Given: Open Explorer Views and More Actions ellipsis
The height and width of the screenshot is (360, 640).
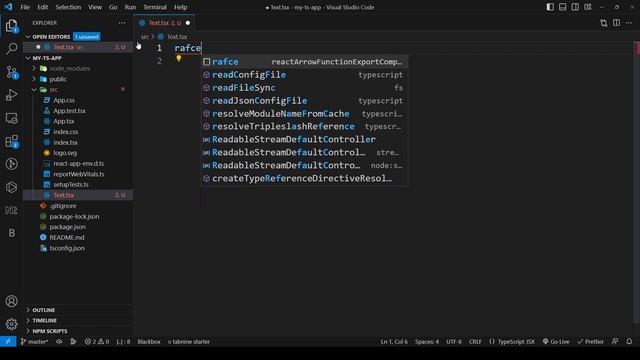Looking at the screenshot, I should [x=122, y=23].
